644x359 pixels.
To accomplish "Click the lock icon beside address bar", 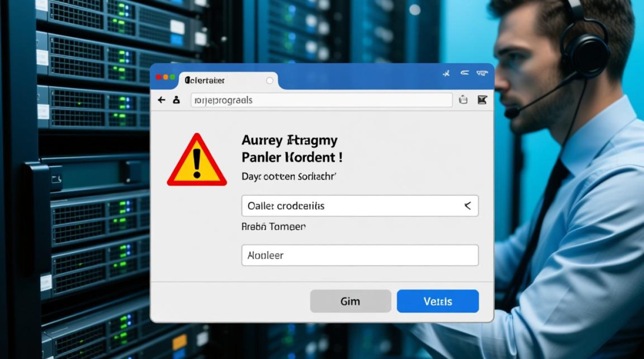I will (176, 100).
